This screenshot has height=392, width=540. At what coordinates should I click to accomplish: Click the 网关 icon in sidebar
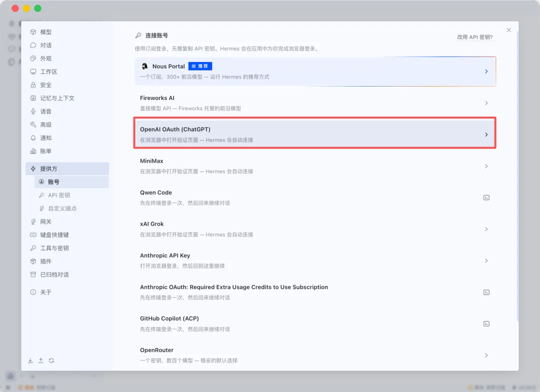coord(33,222)
